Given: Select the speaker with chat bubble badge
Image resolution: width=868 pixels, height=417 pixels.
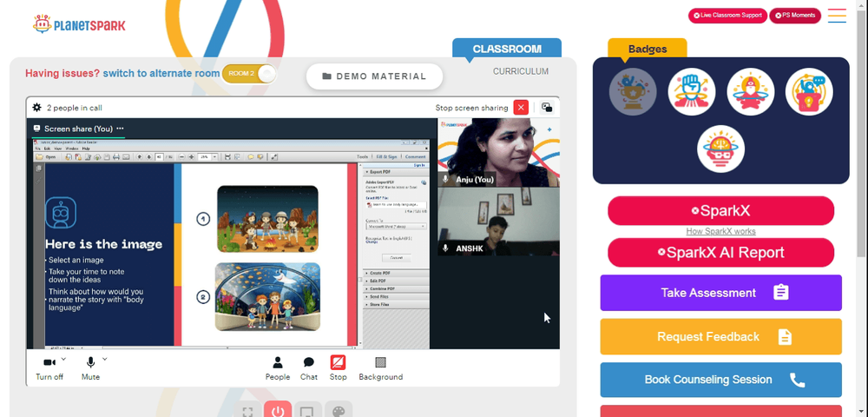Looking at the screenshot, I should (x=809, y=92).
